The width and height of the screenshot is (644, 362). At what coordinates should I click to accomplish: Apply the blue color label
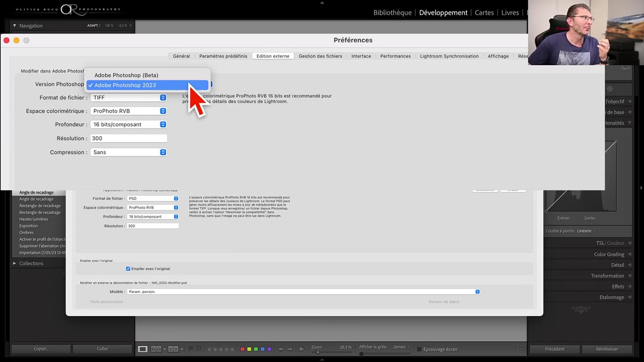pos(263,349)
